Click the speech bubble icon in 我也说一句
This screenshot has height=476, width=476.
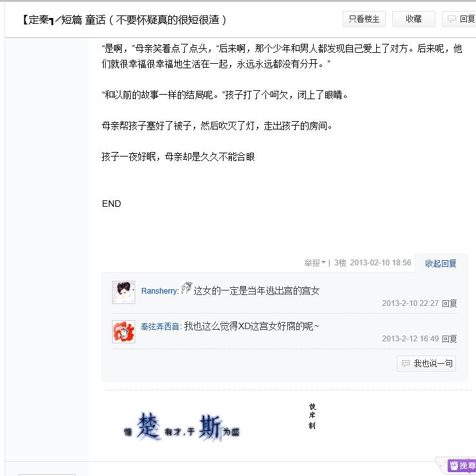pos(406,363)
